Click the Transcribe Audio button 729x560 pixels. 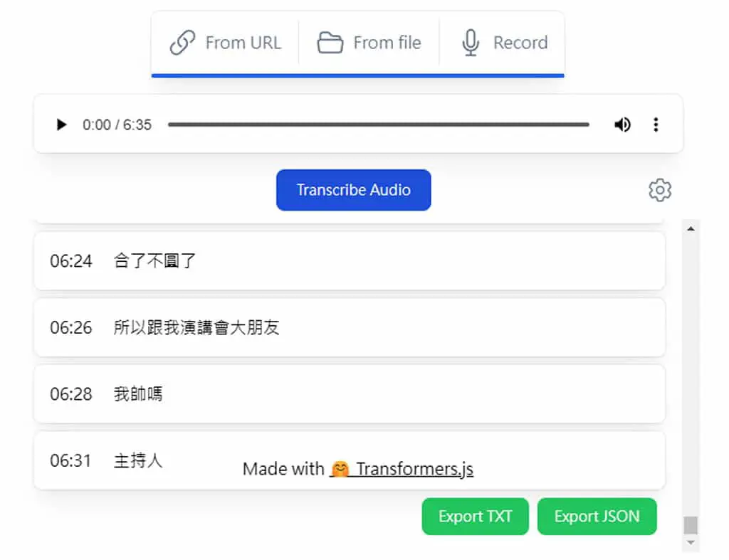click(x=353, y=190)
